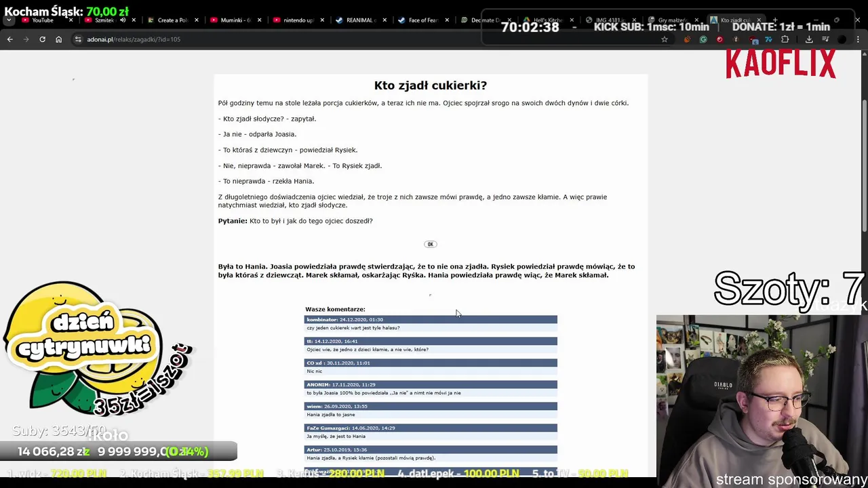View site information for adonai.pl
Screen dimensions: 868x488
[x=78, y=39]
